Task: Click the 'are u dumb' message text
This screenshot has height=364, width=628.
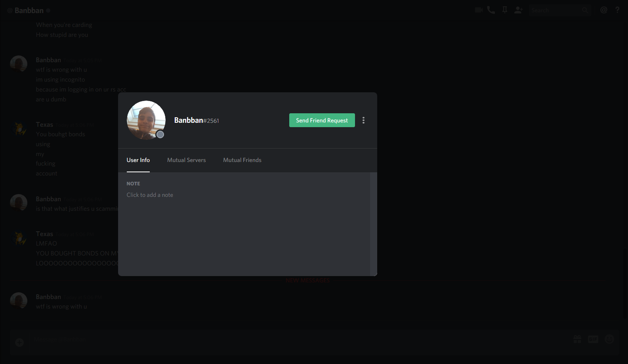Action: coord(51,99)
